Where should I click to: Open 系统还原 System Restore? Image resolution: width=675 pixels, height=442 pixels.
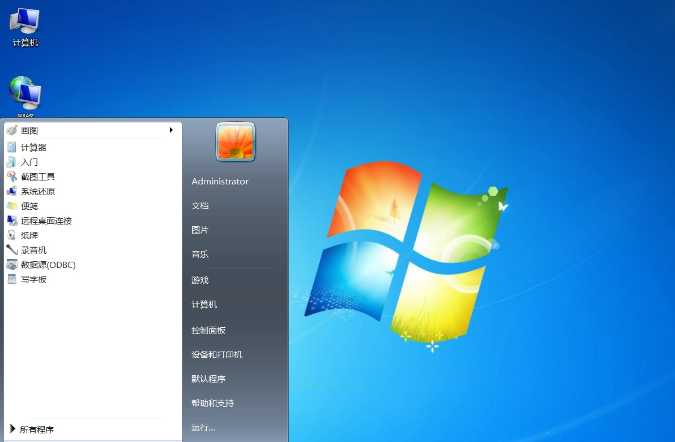tap(31, 192)
